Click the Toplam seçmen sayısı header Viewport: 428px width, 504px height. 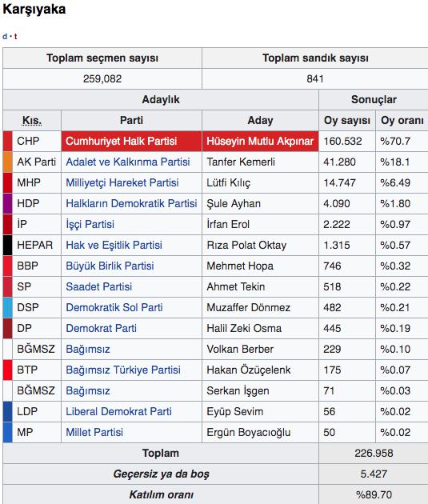click(x=102, y=58)
